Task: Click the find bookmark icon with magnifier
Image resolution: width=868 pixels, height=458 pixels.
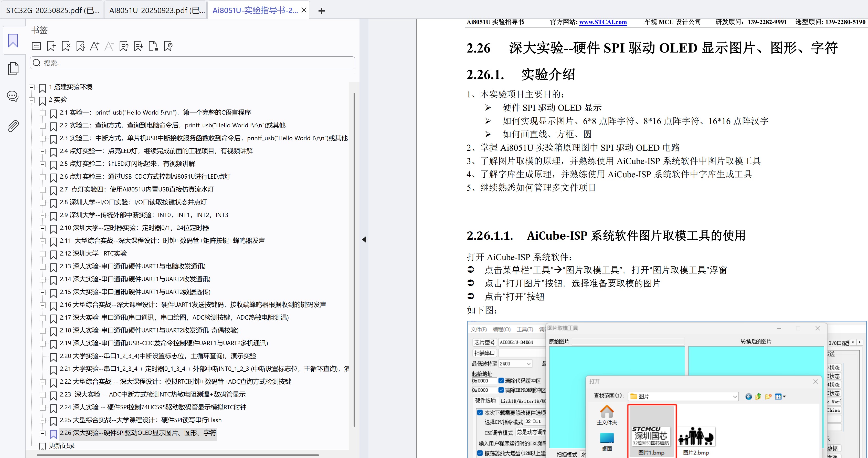Action: 80,46
